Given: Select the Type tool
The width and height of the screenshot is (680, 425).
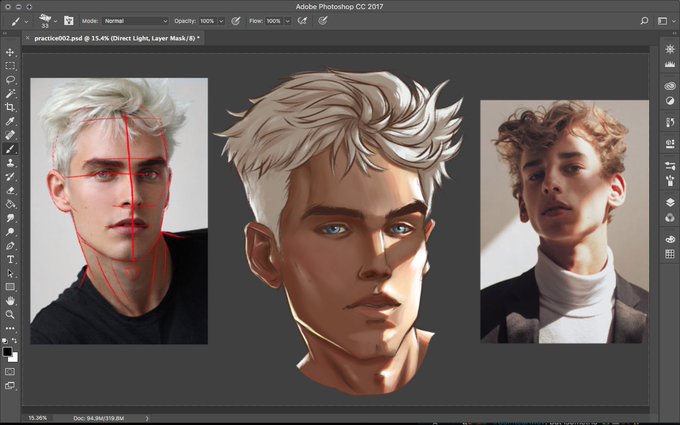Looking at the screenshot, I should click(10, 260).
